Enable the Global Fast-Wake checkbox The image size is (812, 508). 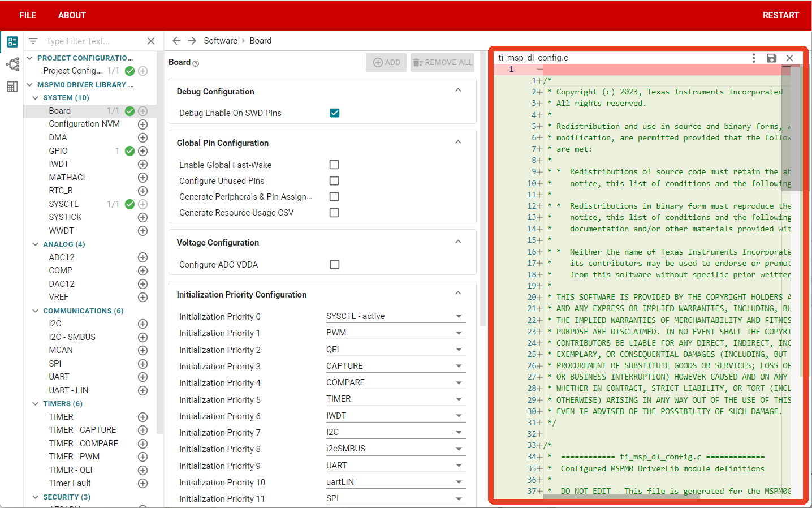pos(334,165)
